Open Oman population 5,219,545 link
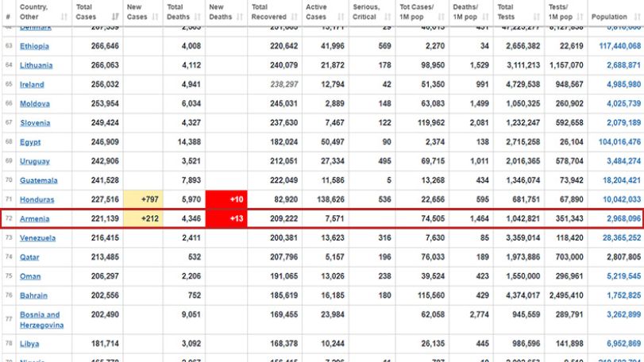The height and width of the screenshot is (362, 644). [623, 276]
